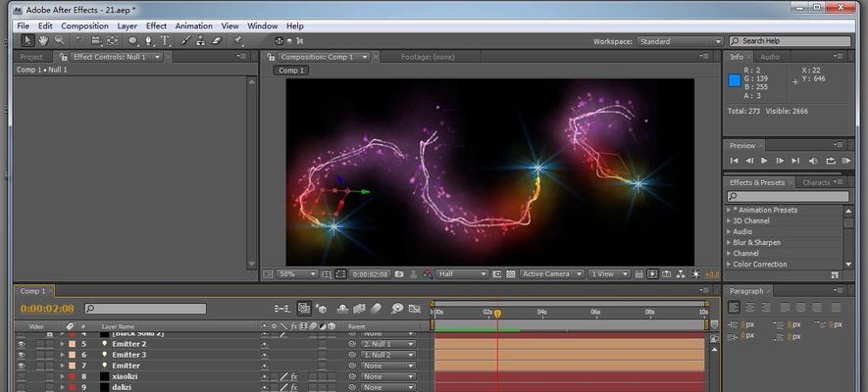
Task: Click the Search Help field
Action: 790,41
